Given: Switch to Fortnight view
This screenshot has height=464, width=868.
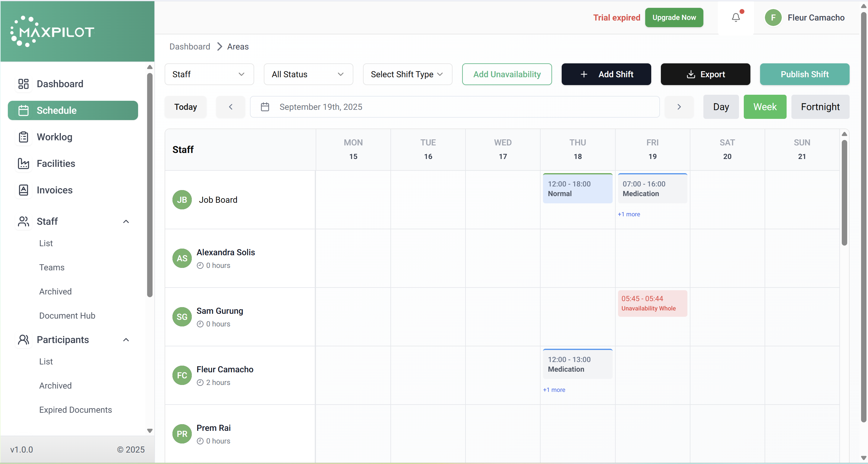Looking at the screenshot, I should click(820, 107).
